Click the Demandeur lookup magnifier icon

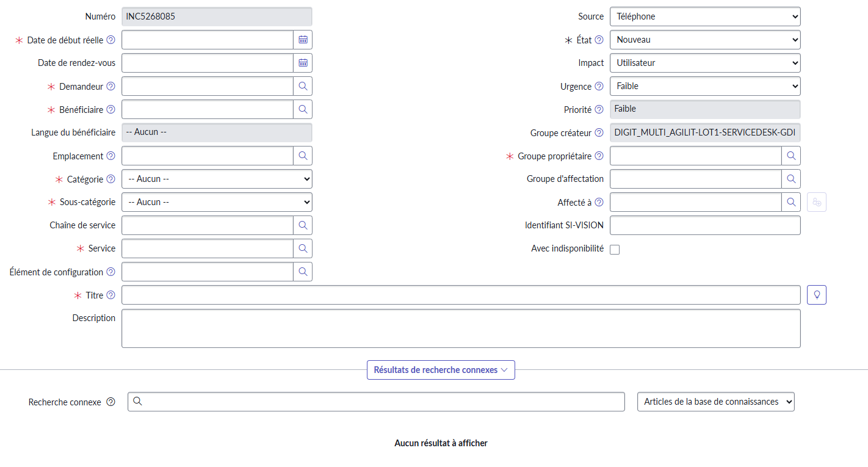click(x=303, y=86)
